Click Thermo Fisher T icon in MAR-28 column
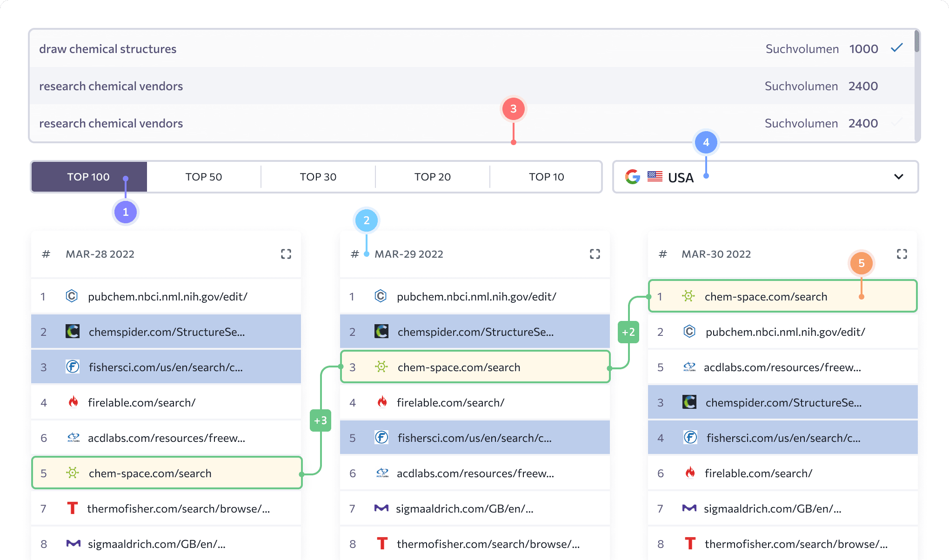The width and height of the screenshot is (949, 560). click(x=72, y=508)
